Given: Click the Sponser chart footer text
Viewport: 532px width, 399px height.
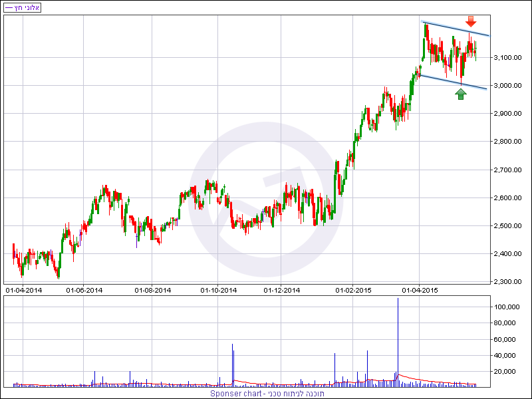Looking at the screenshot, I should pos(265,393).
